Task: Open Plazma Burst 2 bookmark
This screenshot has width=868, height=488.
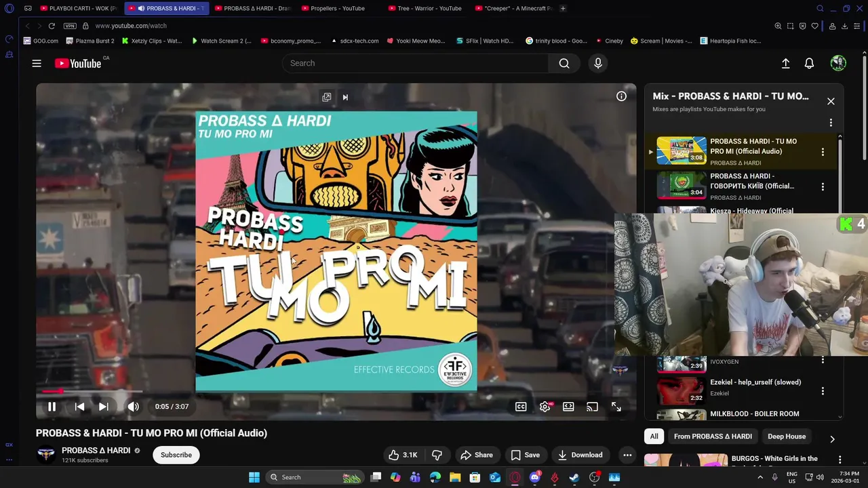Action: click(90, 41)
